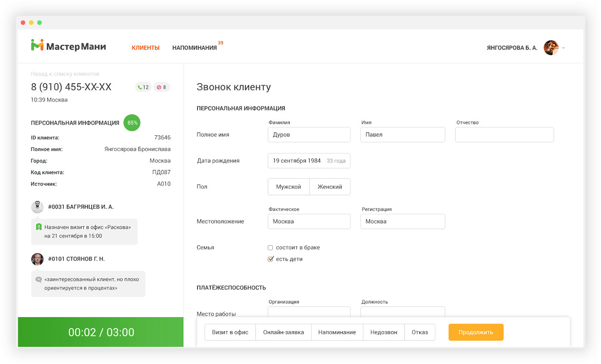The width and height of the screenshot is (601, 364).
Task: Click the #0101 Стоянов Г. Н. name
Action: [77, 259]
